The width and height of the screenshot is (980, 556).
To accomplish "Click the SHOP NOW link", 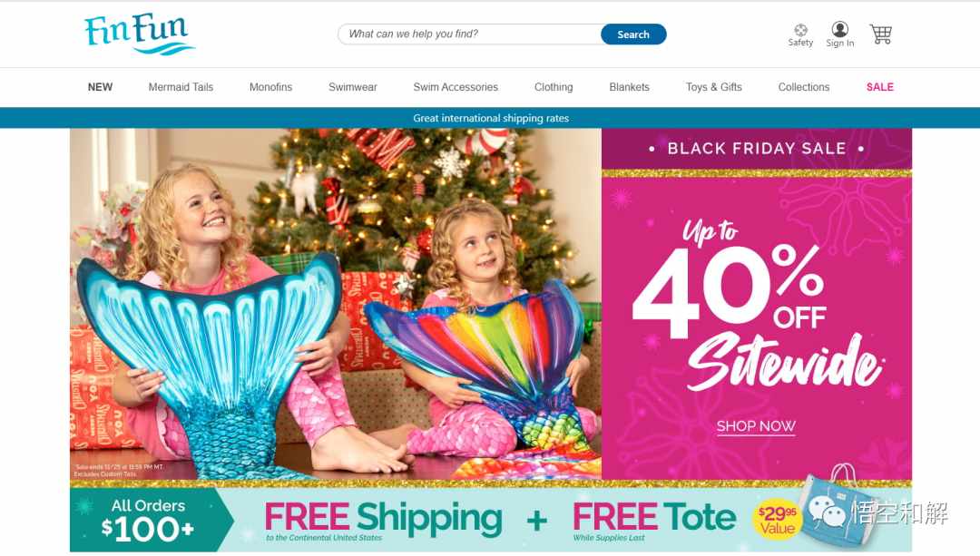I will coord(756,426).
